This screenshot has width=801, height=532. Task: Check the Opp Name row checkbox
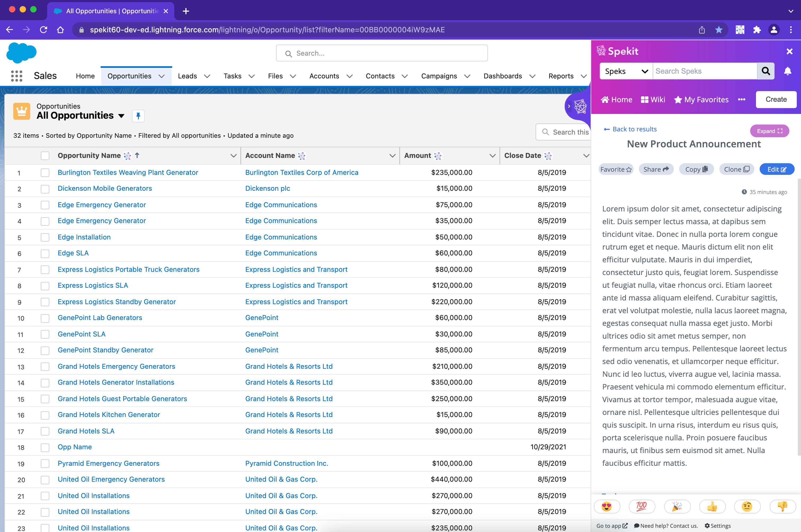pos(45,447)
